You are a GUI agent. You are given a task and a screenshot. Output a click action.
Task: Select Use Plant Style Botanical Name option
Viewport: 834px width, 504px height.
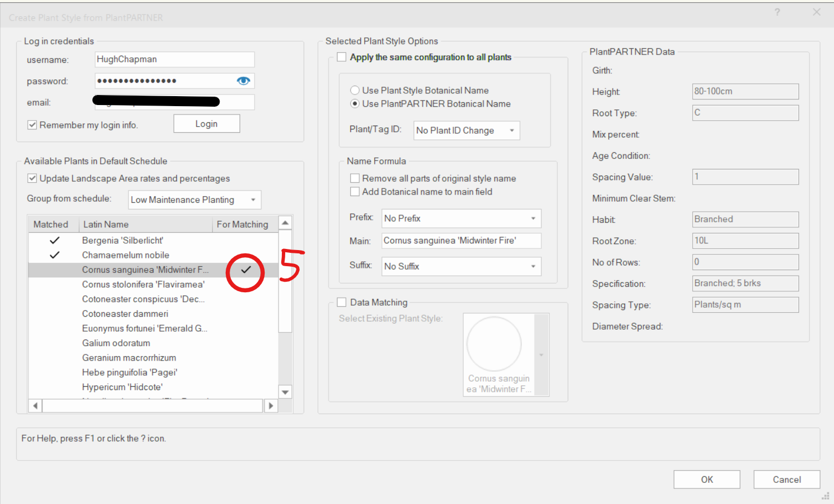coord(354,90)
